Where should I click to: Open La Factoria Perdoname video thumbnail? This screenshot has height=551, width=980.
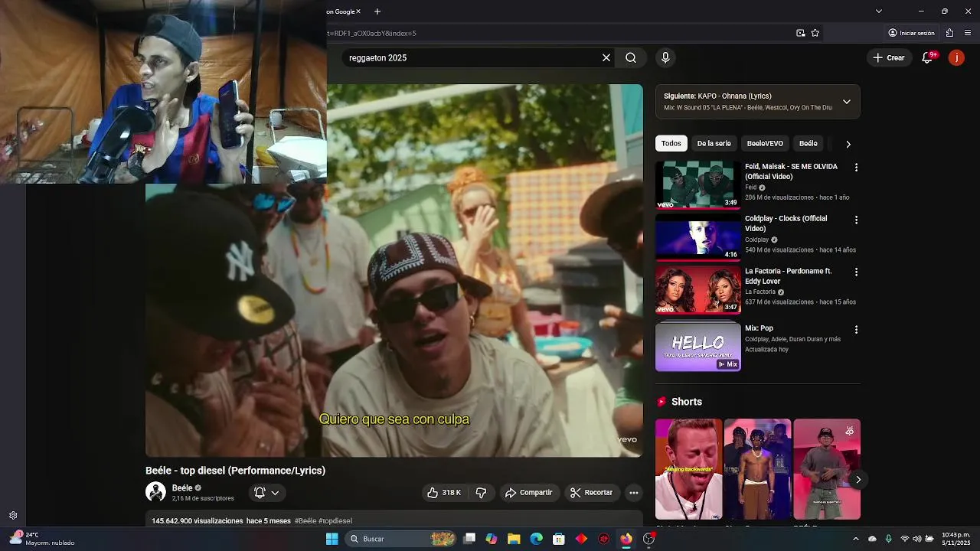click(x=697, y=289)
